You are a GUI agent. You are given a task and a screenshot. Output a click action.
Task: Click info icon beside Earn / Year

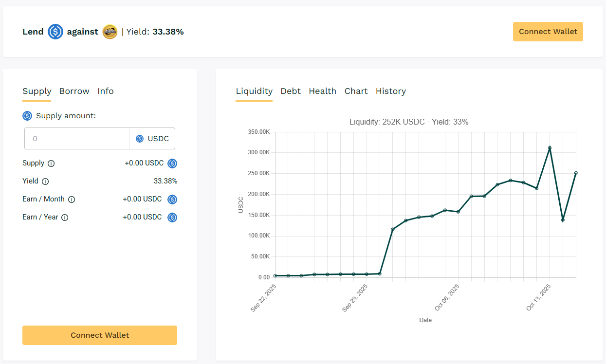[x=65, y=218]
